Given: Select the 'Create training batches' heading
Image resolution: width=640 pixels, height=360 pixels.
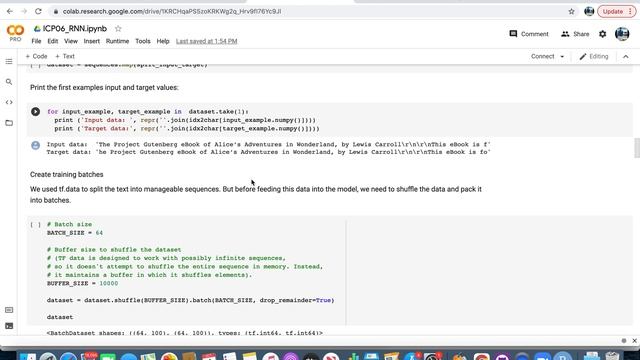Looking at the screenshot, I should click(x=67, y=174).
